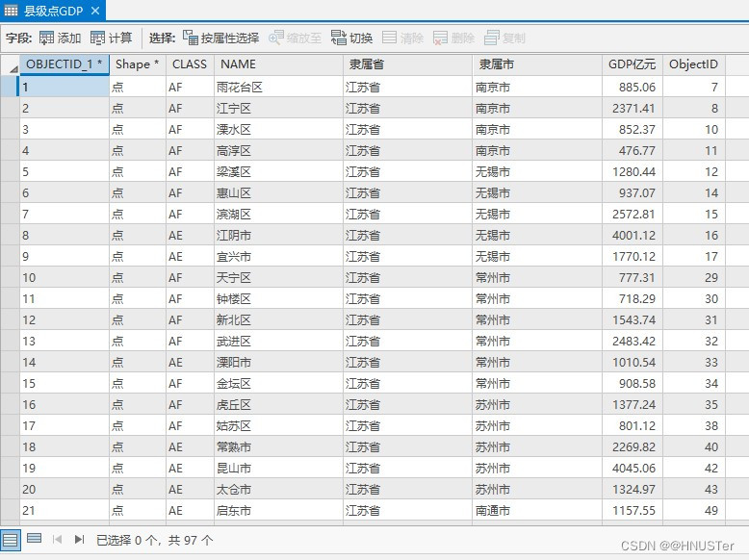Viewport: 749px width, 560px height.
Task: Click the 天宁区 name cell
Action: [x=278, y=278]
